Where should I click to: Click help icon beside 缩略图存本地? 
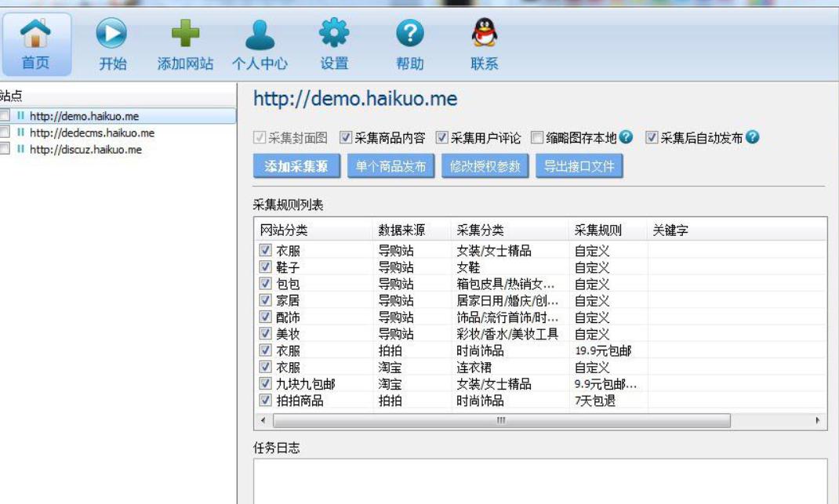point(626,137)
